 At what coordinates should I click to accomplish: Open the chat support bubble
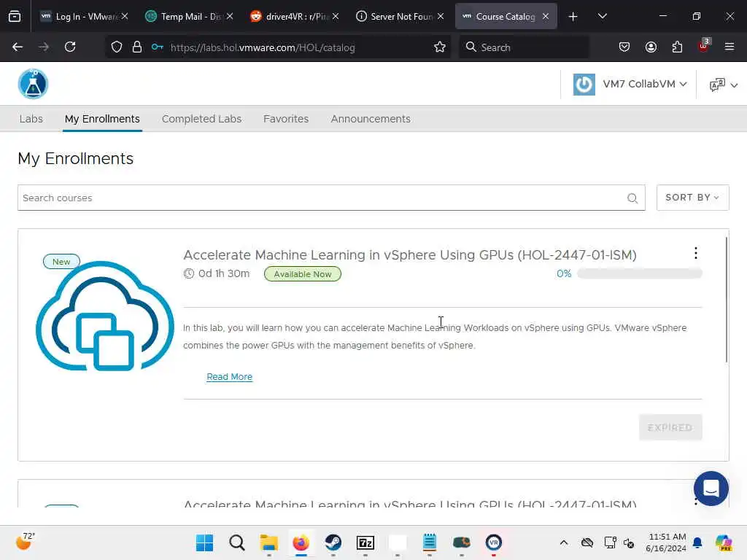711,489
